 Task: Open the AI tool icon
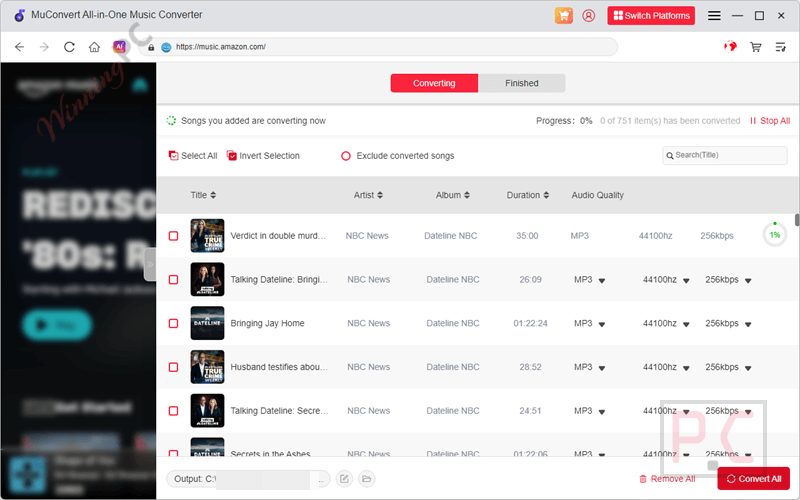(119, 47)
